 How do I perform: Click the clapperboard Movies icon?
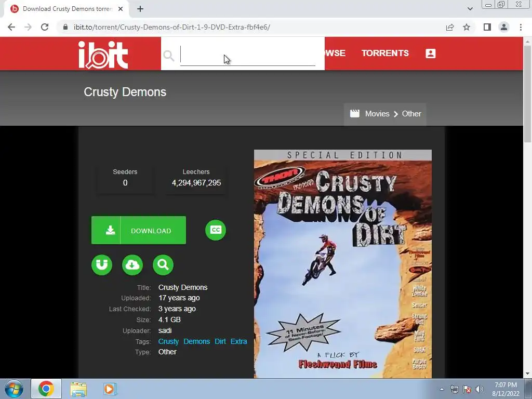[x=354, y=113]
